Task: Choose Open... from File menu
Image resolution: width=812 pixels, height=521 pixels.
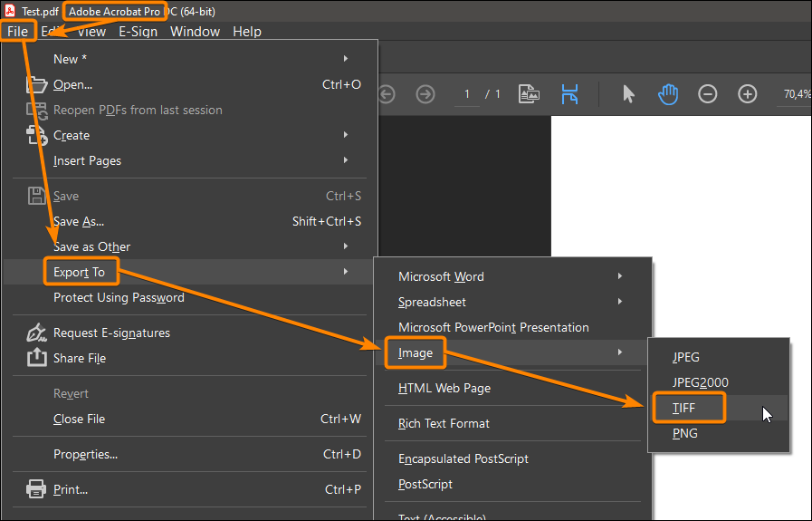Action: [x=189, y=84]
